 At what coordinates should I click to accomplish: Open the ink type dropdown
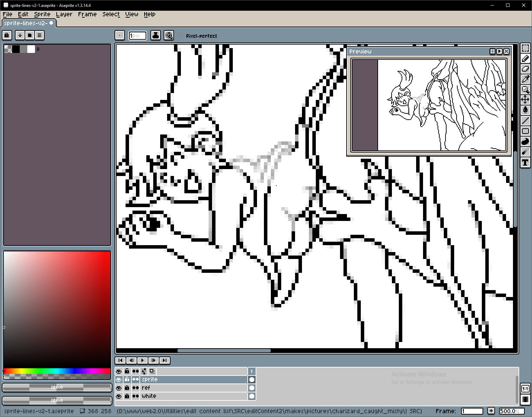click(156, 36)
